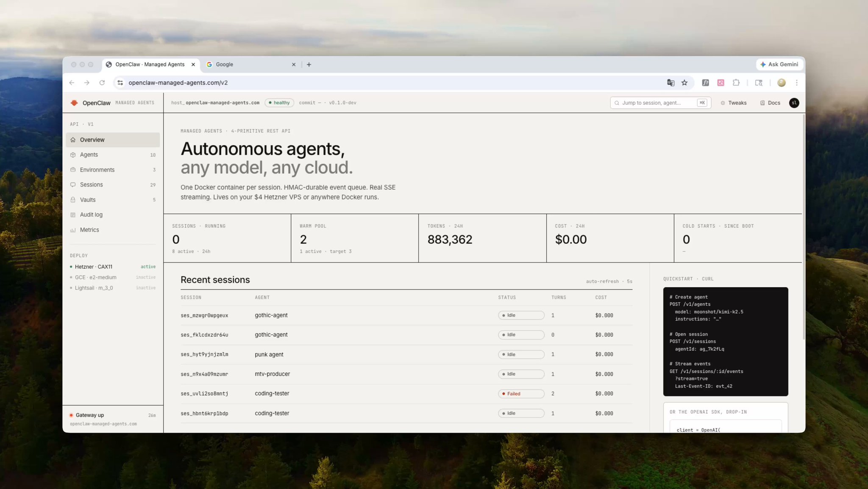Click the Sessions Running stat card
Viewport: 868px width, 489px height.
[x=227, y=238]
